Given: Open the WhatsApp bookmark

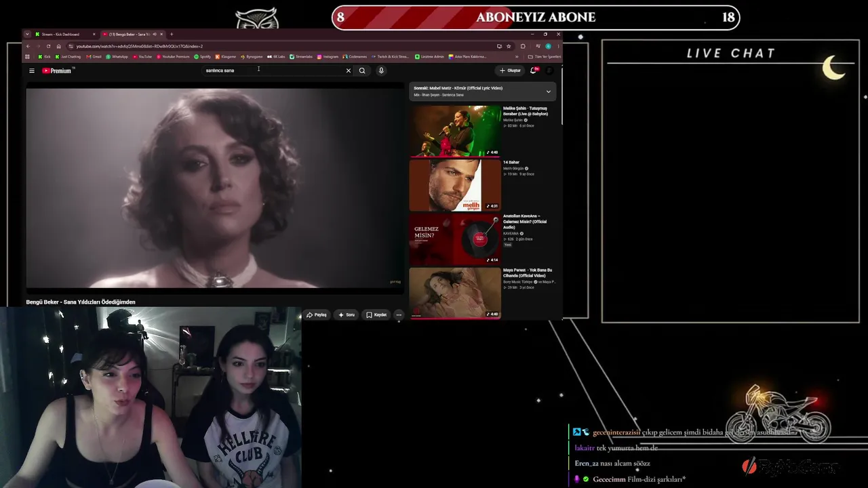Looking at the screenshot, I should (x=117, y=57).
